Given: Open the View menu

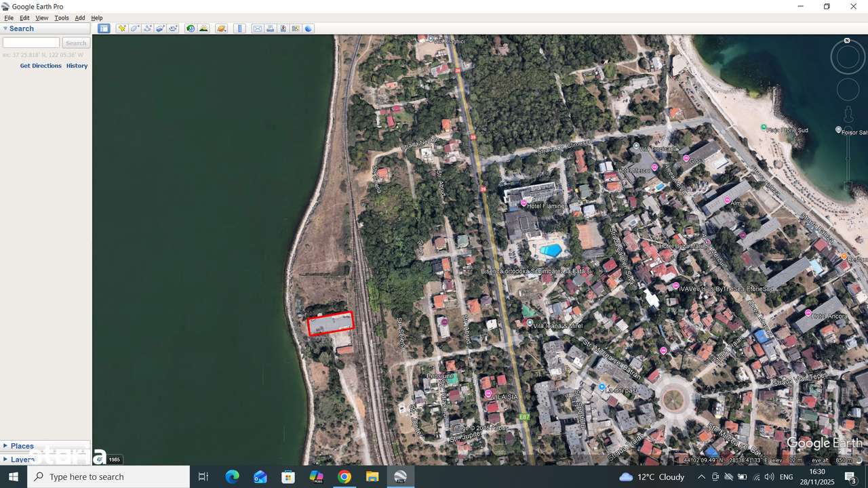Looking at the screenshot, I should pyautogui.click(x=42, y=18).
